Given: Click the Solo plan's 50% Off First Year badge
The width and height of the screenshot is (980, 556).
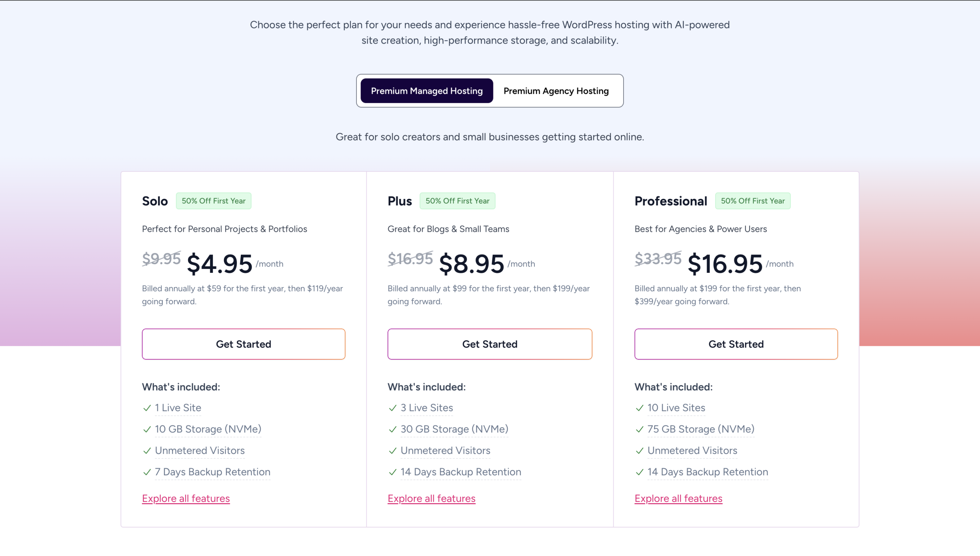Looking at the screenshot, I should coord(214,201).
